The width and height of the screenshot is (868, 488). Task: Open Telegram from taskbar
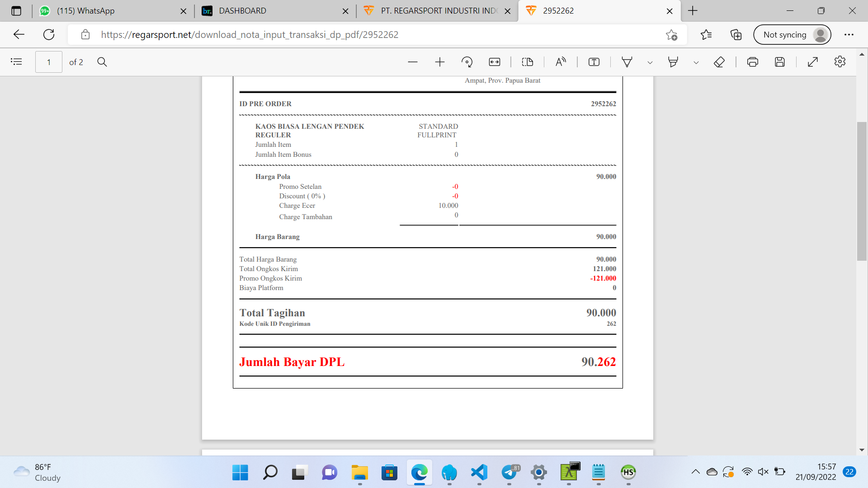tap(509, 473)
